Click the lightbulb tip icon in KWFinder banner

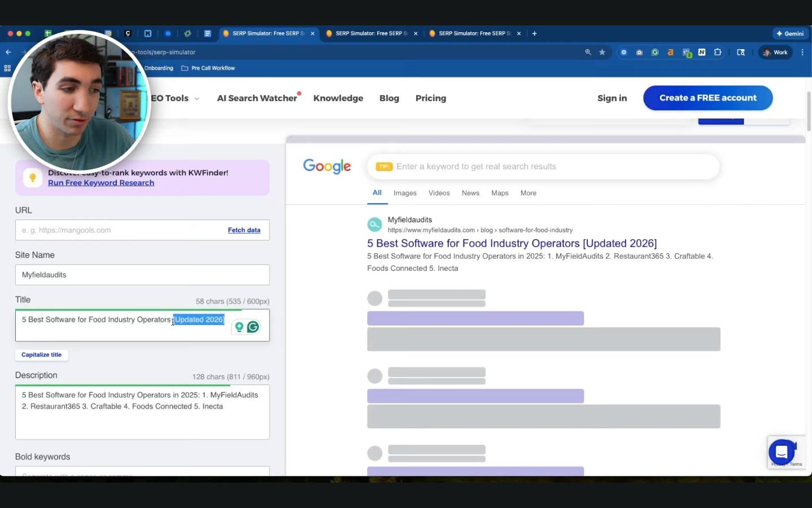point(33,178)
